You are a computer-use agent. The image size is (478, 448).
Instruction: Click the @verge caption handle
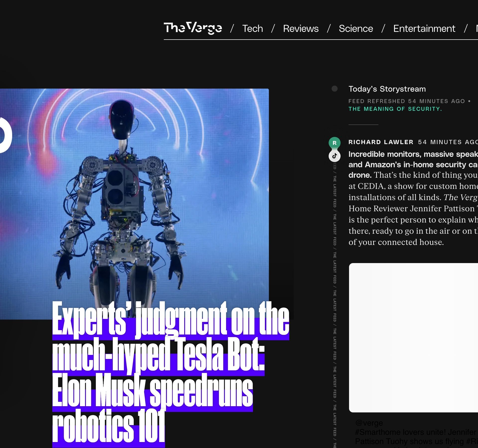369,423
